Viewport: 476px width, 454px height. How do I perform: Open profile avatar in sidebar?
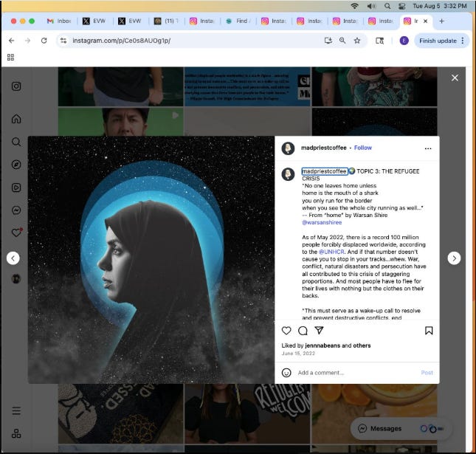coord(16,278)
